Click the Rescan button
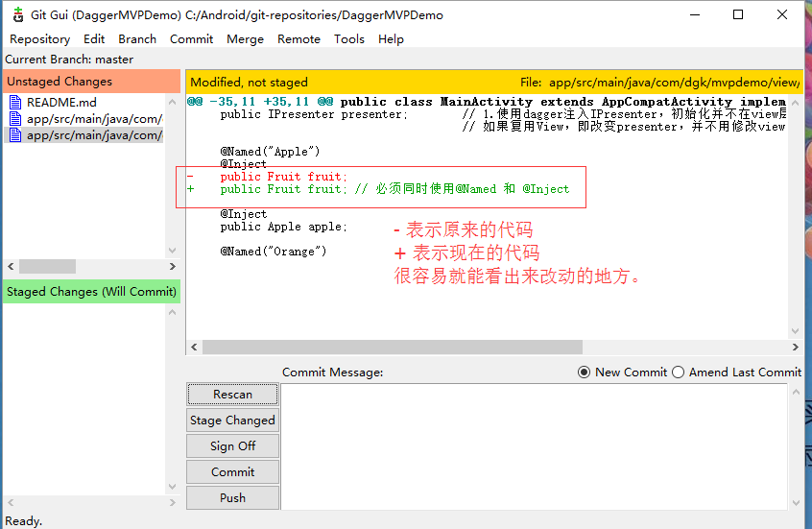The height and width of the screenshot is (529, 812). [x=232, y=395]
